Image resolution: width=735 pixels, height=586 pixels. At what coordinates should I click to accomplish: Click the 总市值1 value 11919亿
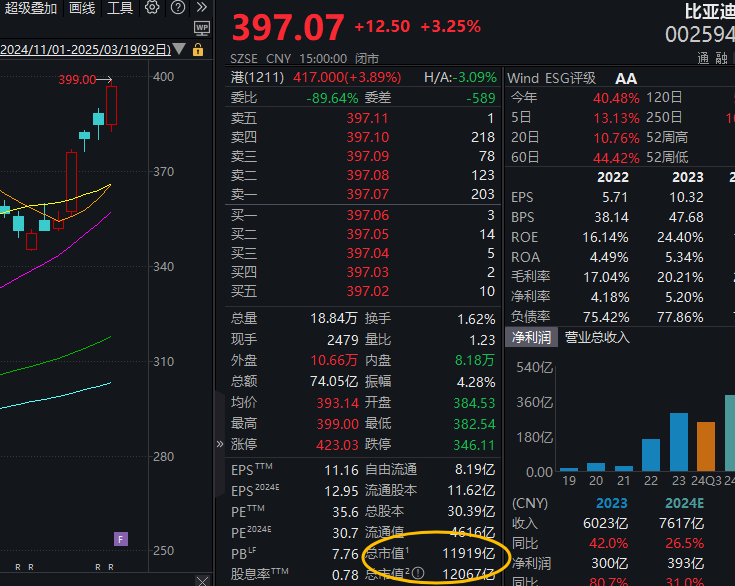(468, 554)
